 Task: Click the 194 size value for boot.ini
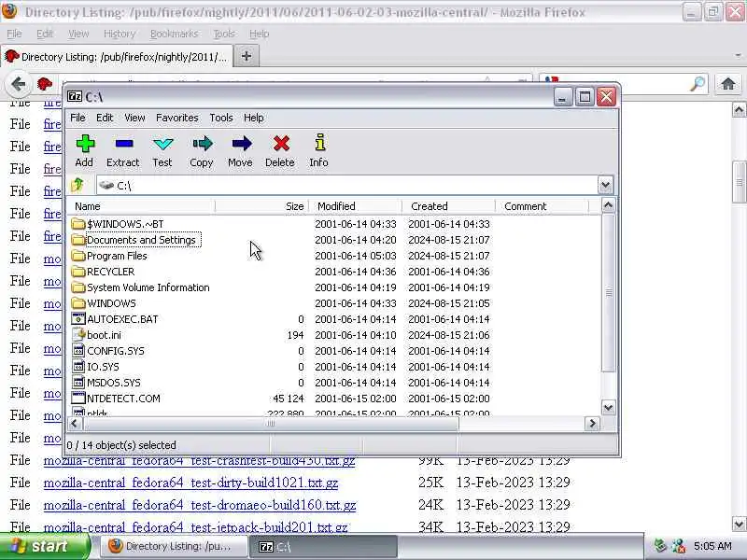(295, 335)
